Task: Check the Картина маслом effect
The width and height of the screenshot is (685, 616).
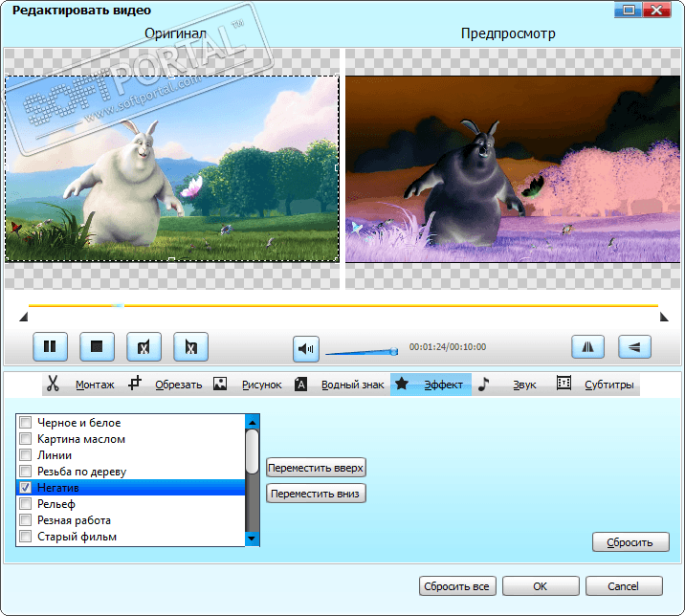Action: pyautogui.click(x=25, y=439)
